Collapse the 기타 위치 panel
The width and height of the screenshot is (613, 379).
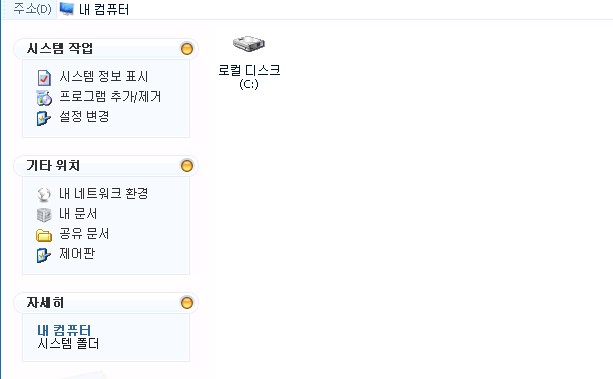pyautogui.click(x=186, y=166)
